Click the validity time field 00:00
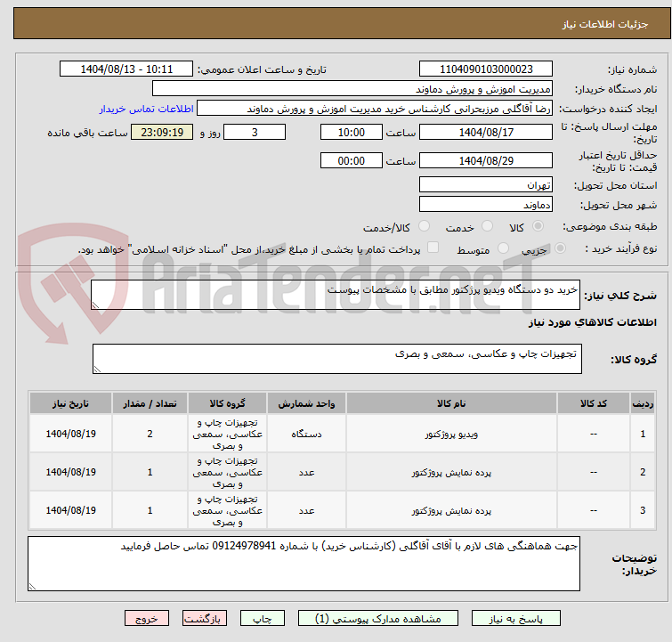This screenshot has width=672, height=642. coord(352,161)
